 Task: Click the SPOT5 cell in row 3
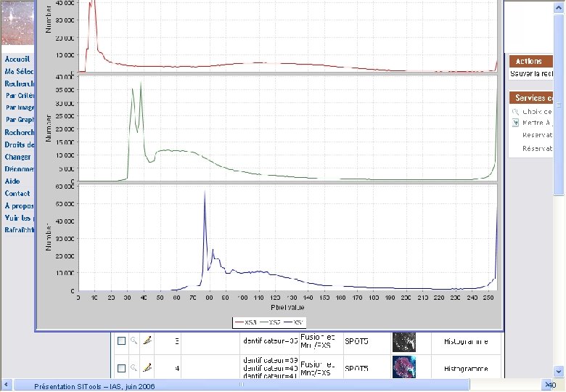[x=356, y=341]
